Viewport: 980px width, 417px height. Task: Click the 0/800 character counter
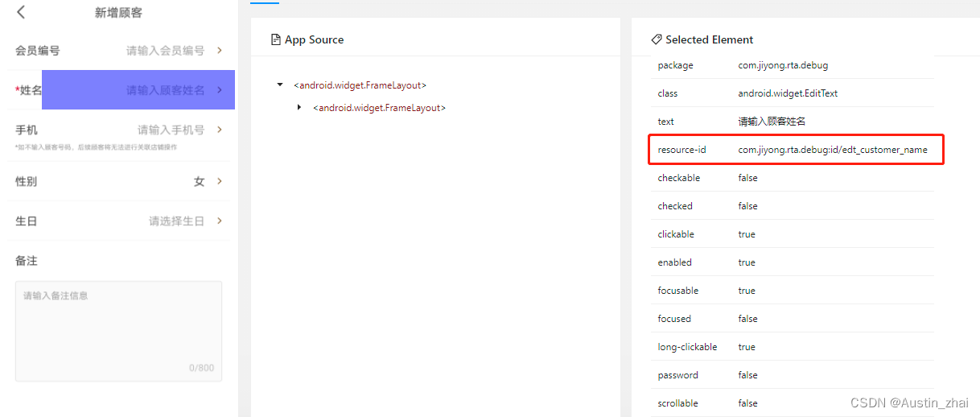click(202, 368)
